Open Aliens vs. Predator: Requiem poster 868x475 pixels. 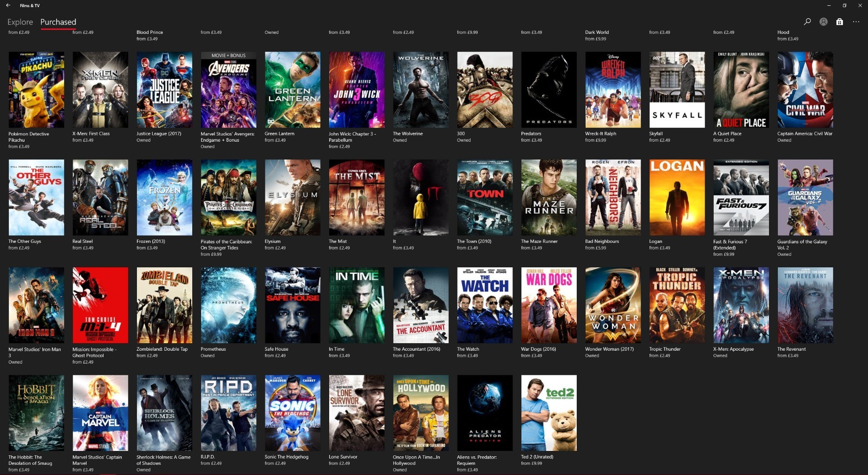pyautogui.click(x=485, y=413)
